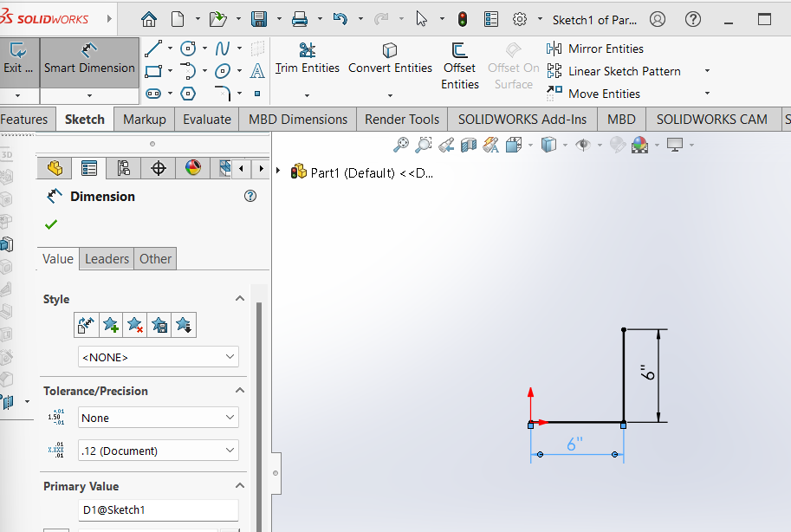Open the .12 (Document) precision dropdown
The width and height of the screenshot is (791, 532).
coord(159,451)
